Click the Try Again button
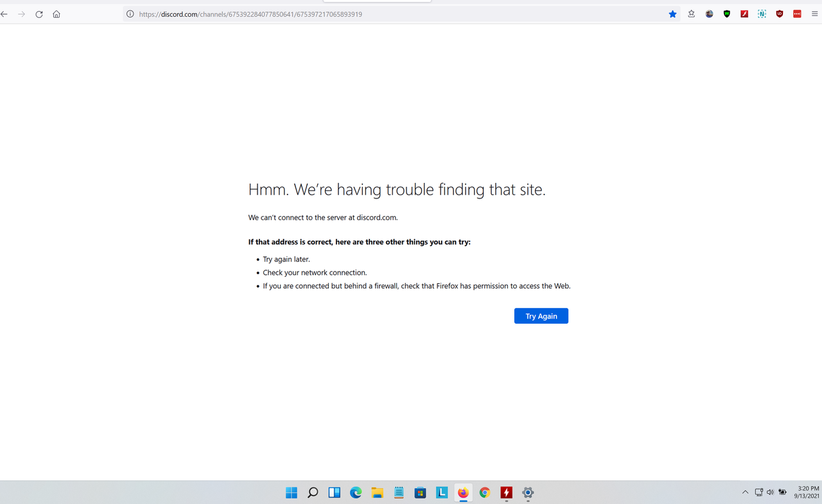This screenshot has width=822, height=504. click(541, 315)
